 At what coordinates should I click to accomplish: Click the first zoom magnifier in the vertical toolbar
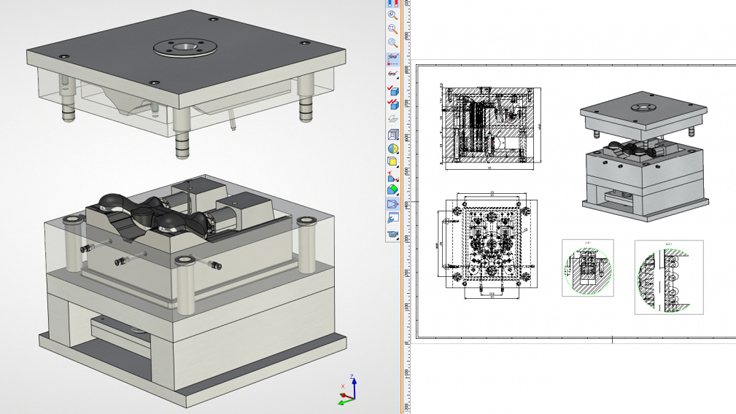(x=393, y=15)
